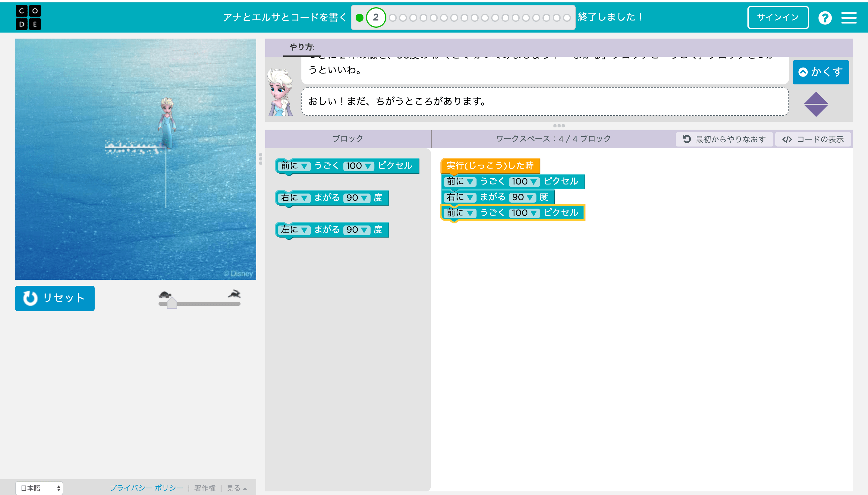Open the hamburger menu
The width and height of the screenshot is (868, 495).
[849, 18]
